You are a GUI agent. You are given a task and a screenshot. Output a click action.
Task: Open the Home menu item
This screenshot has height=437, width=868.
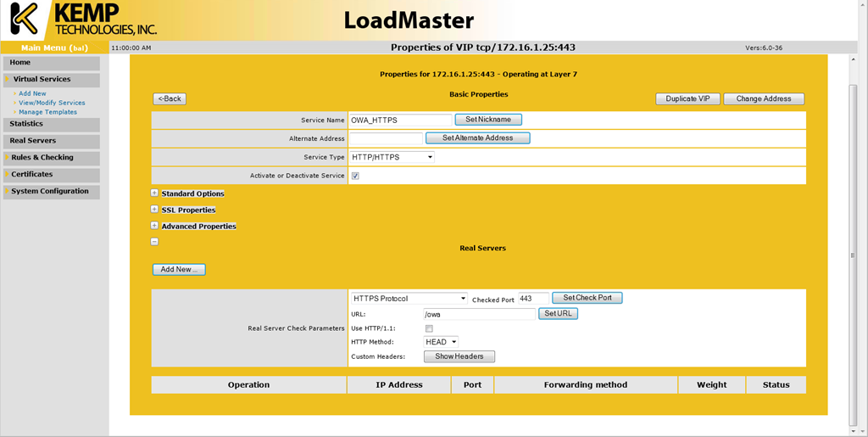click(x=52, y=63)
